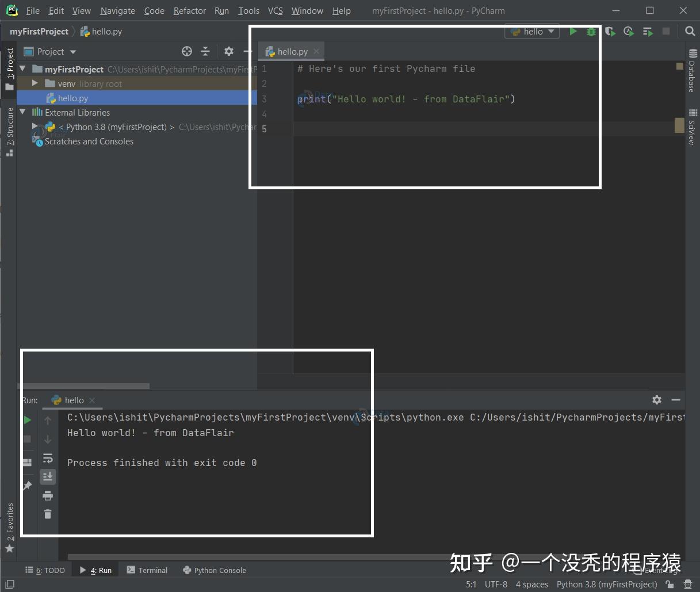Viewport: 700px width, 592px height.
Task: Start debugging with the Debug bug icon
Action: 591,32
